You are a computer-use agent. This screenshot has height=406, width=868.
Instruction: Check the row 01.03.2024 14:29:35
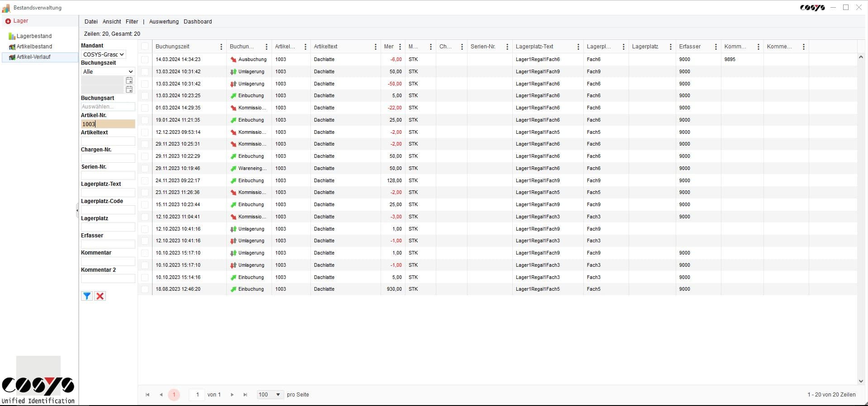point(145,108)
